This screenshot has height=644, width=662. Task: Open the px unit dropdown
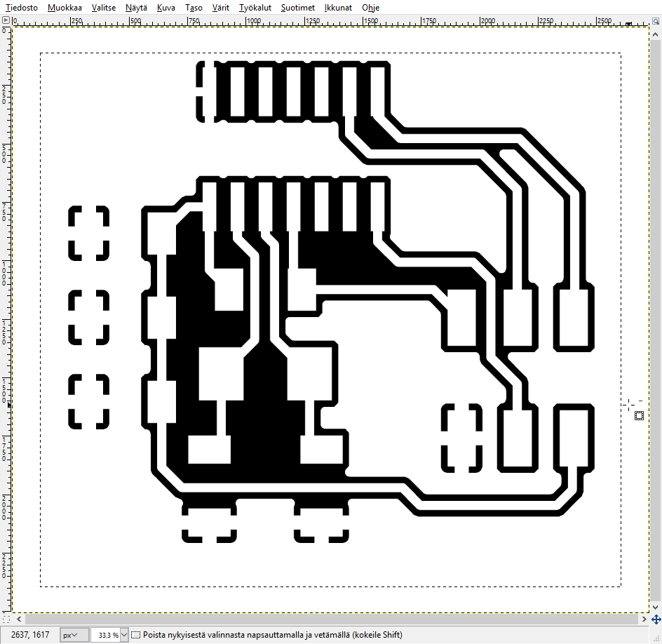pyautogui.click(x=74, y=635)
